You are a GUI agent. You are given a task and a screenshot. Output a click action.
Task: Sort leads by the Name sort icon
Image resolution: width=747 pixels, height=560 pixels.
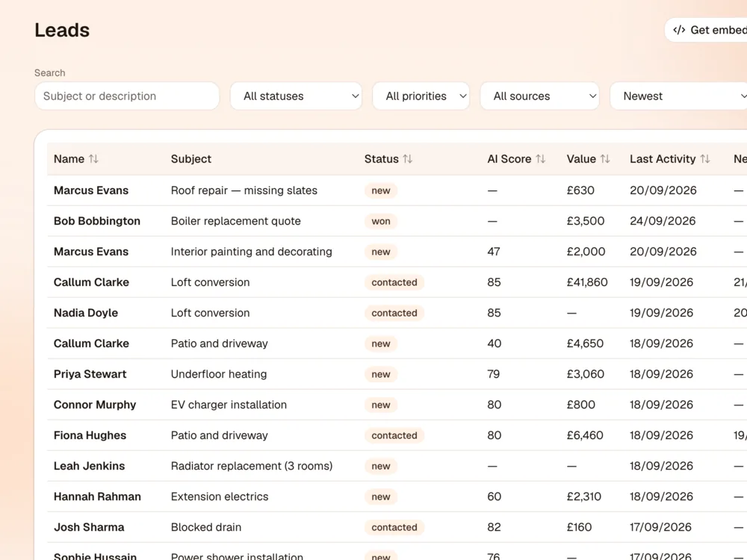[x=93, y=159]
